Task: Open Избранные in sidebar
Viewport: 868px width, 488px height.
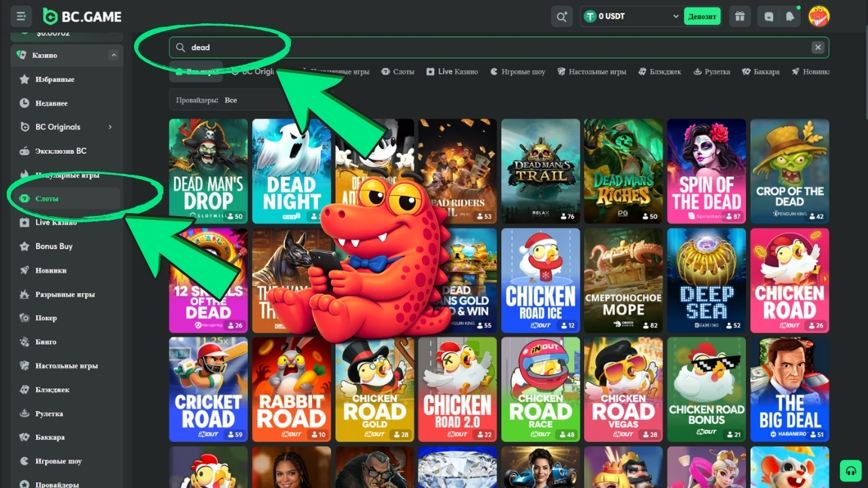Action: point(66,80)
